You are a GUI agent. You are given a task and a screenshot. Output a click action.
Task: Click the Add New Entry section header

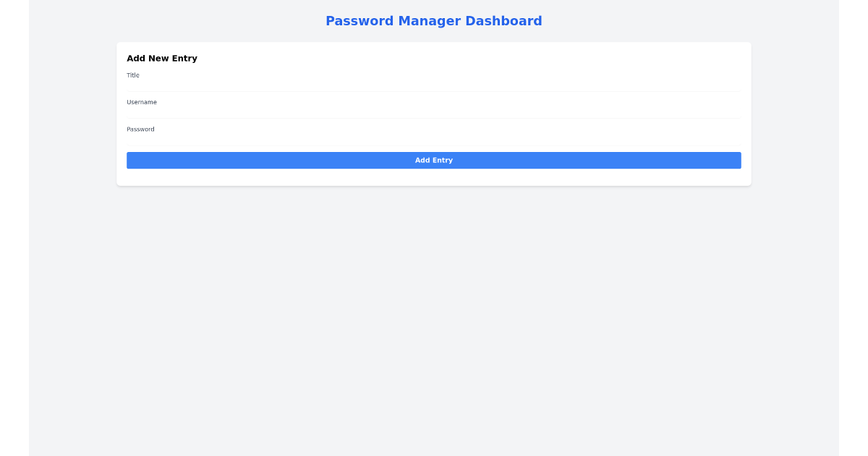pyautogui.click(x=162, y=58)
